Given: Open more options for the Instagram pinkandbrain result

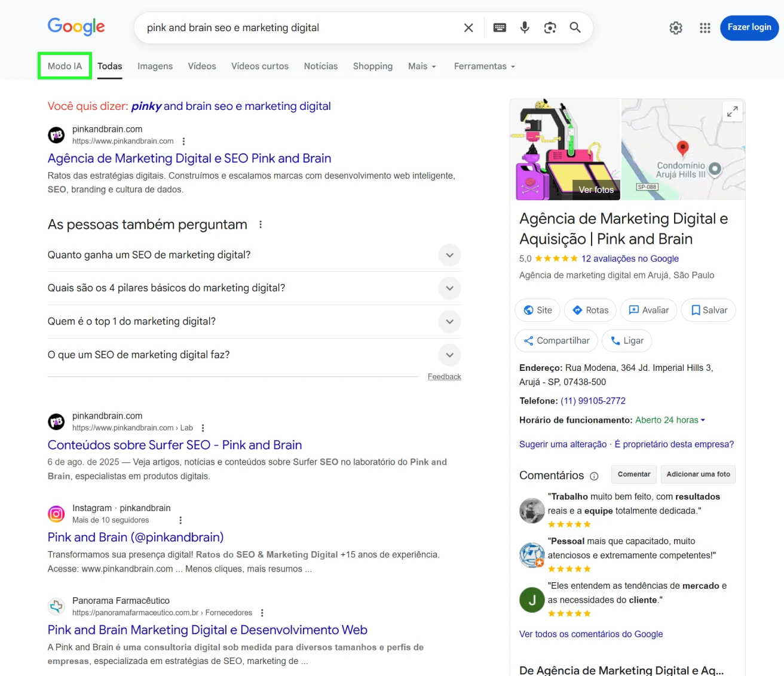Looking at the screenshot, I should pos(180,520).
